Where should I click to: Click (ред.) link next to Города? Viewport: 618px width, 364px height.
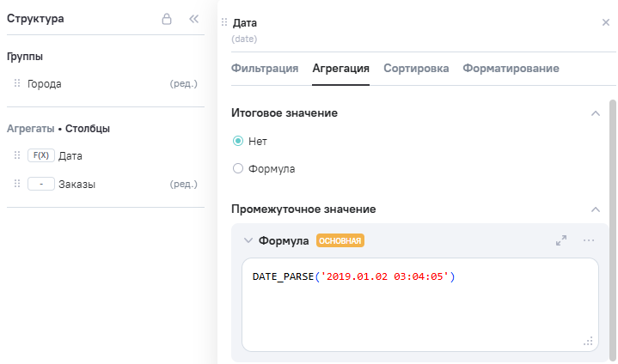[184, 84]
